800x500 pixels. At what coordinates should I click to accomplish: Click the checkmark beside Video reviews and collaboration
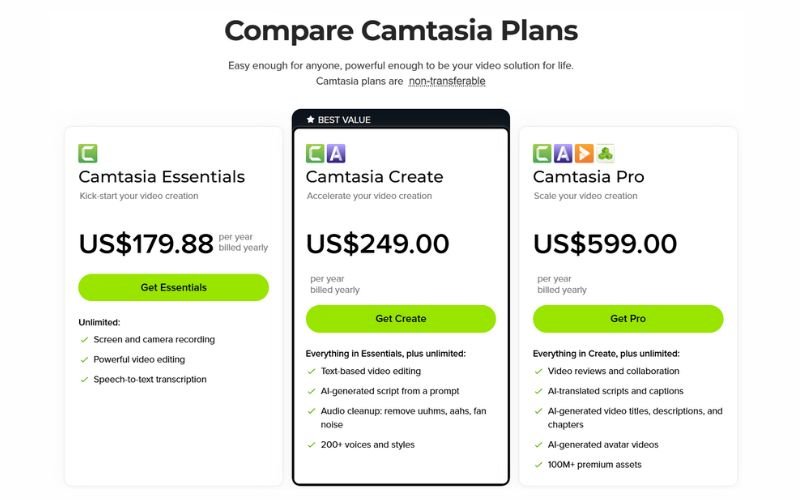coord(538,372)
